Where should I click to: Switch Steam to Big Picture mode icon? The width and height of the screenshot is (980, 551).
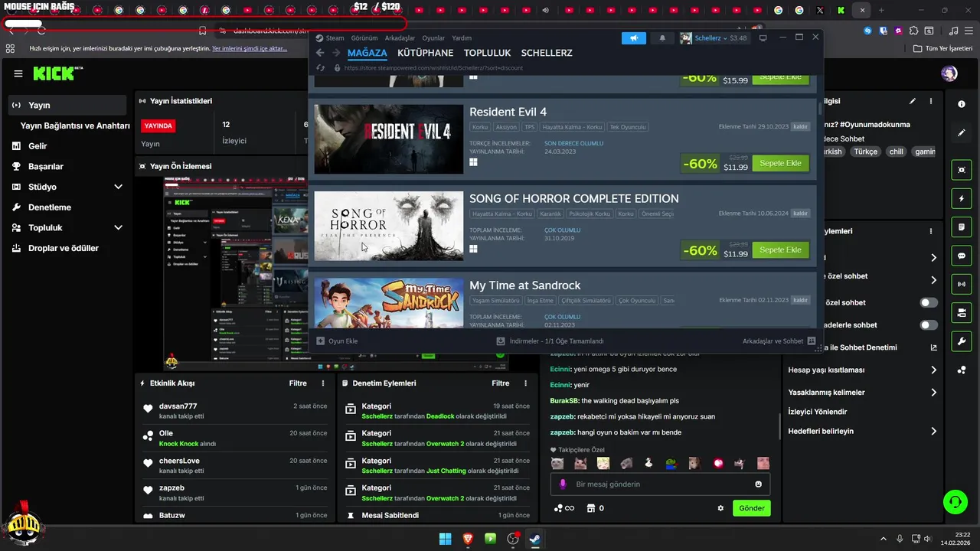763,37
